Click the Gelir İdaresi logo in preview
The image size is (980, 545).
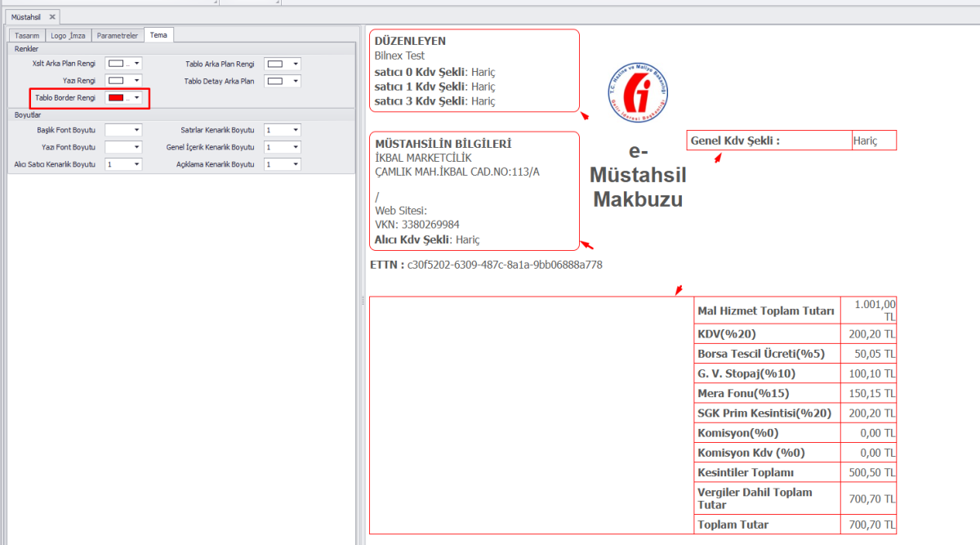(637, 93)
